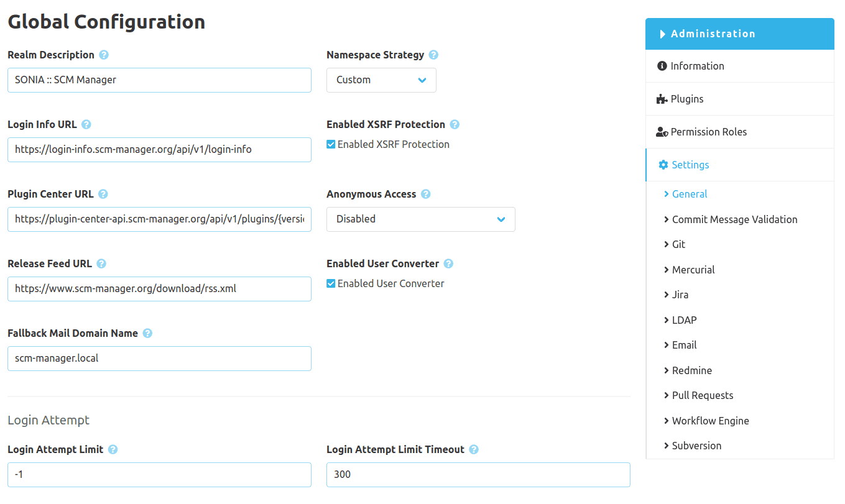Screen dimensions: 845x504
Task: Click help icon beside Fallback Mail Domain Name
Action: (x=147, y=333)
